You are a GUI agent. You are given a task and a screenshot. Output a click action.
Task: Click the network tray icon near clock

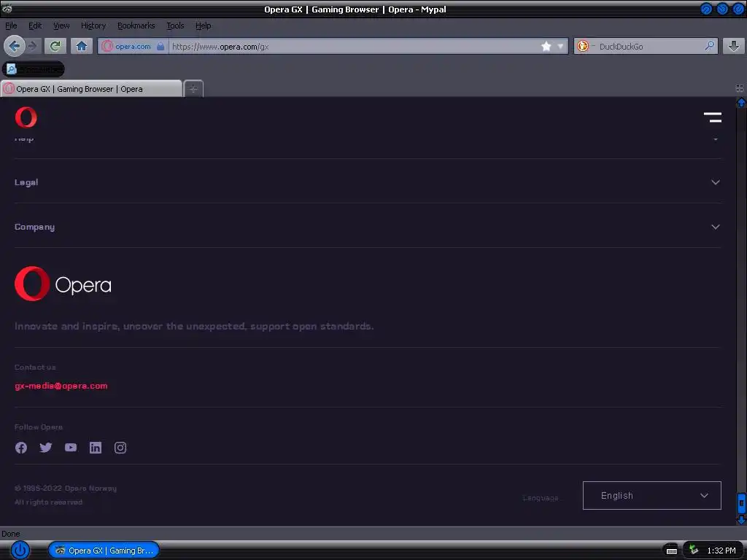694,550
